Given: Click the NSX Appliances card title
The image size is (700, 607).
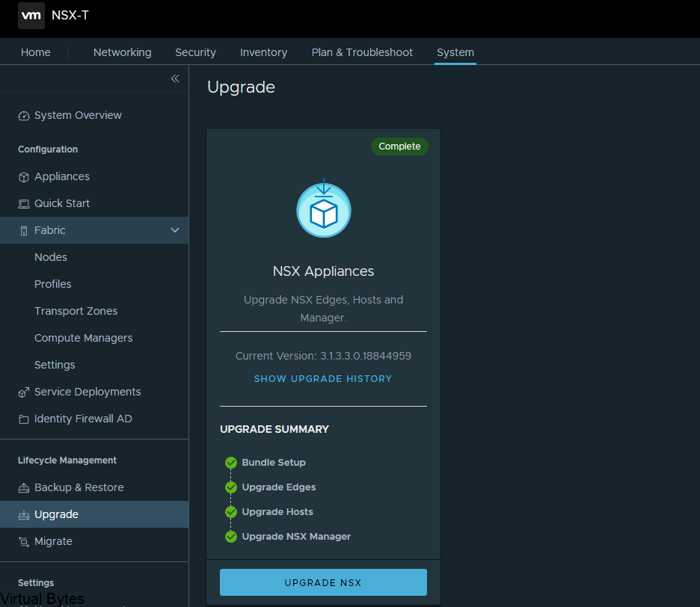Looking at the screenshot, I should (x=323, y=271).
